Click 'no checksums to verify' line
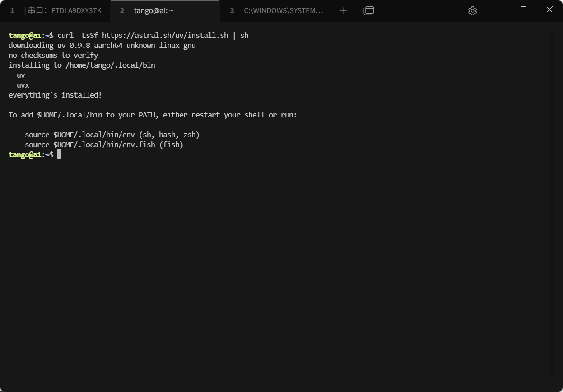 (53, 55)
